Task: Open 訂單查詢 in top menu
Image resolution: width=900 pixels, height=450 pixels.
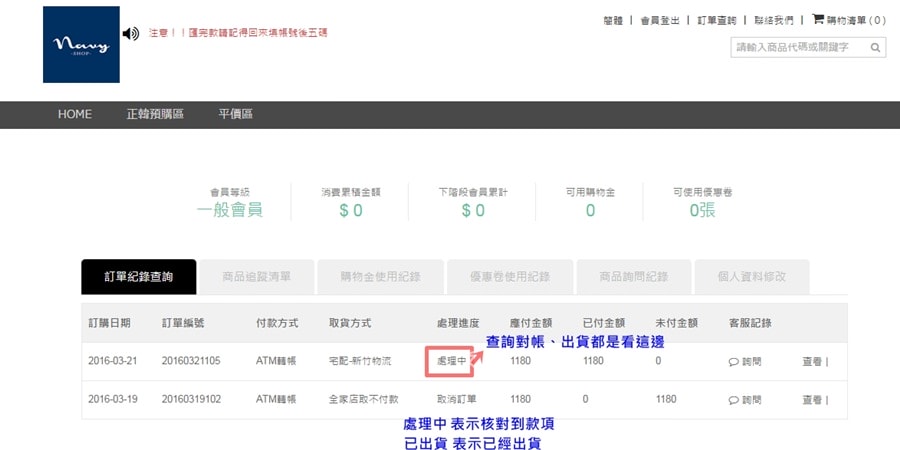Action: coord(716,20)
